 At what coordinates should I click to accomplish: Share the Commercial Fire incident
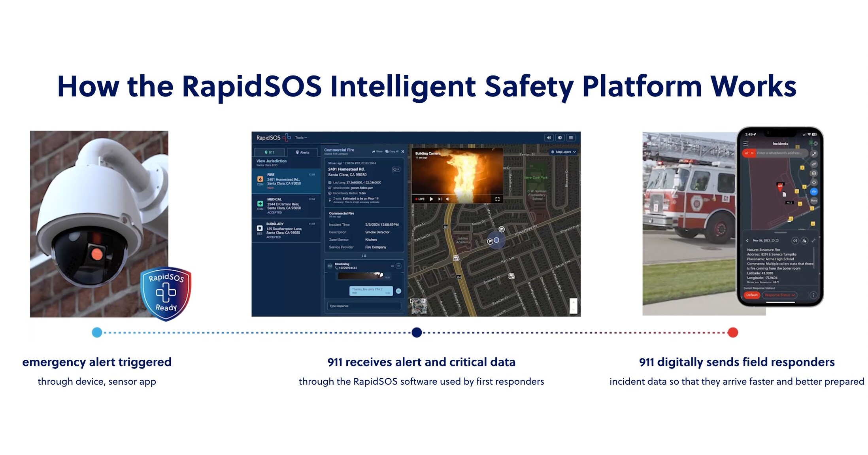click(377, 151)
